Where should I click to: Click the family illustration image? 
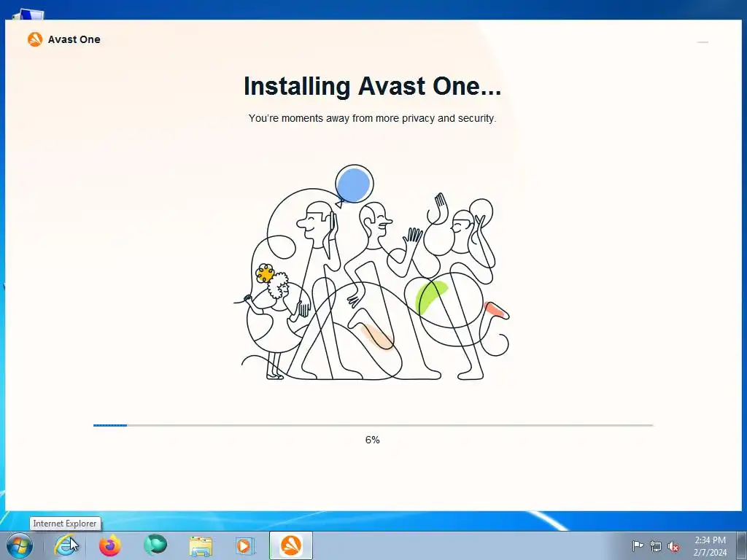click(x=371, y=273)
